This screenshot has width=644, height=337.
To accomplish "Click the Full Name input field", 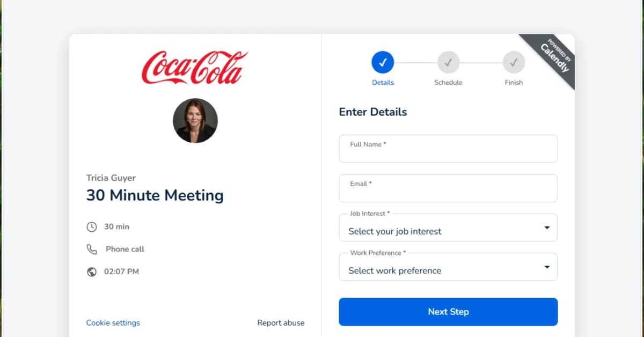I will point(448,149).
